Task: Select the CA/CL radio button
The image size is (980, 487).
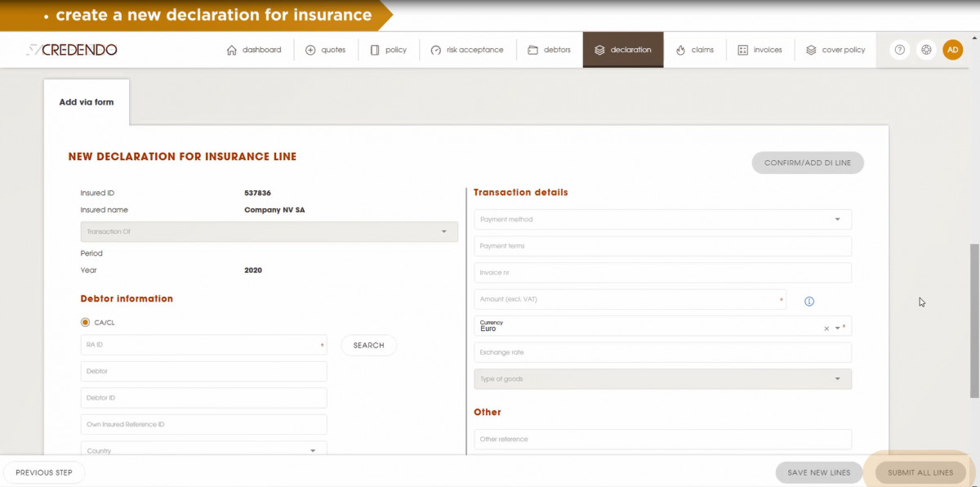Action: [86, 323]
